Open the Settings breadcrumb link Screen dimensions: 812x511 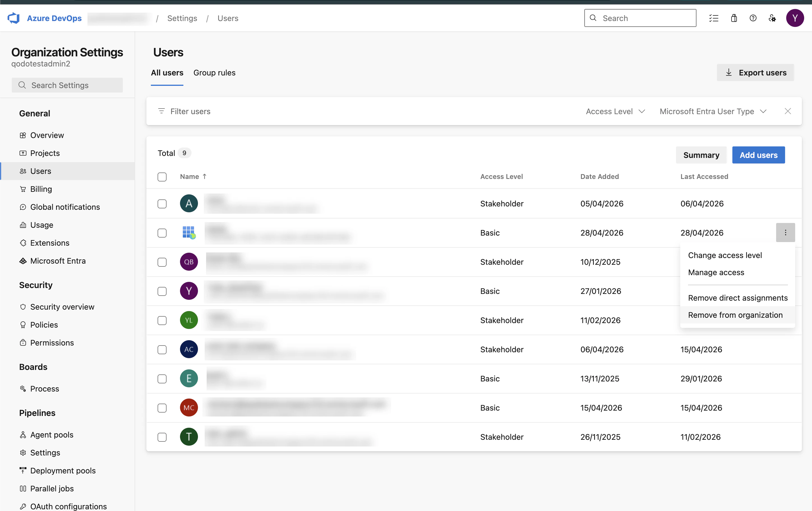tap(182, 18)
